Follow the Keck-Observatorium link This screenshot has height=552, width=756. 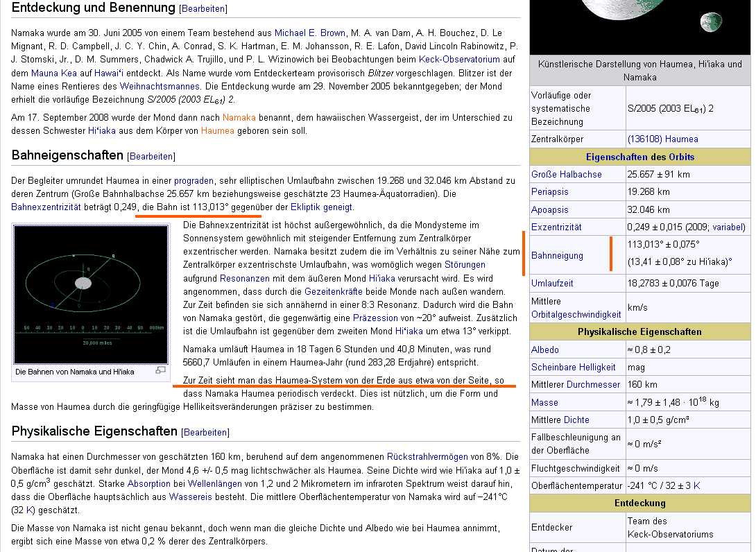point(459,60)
